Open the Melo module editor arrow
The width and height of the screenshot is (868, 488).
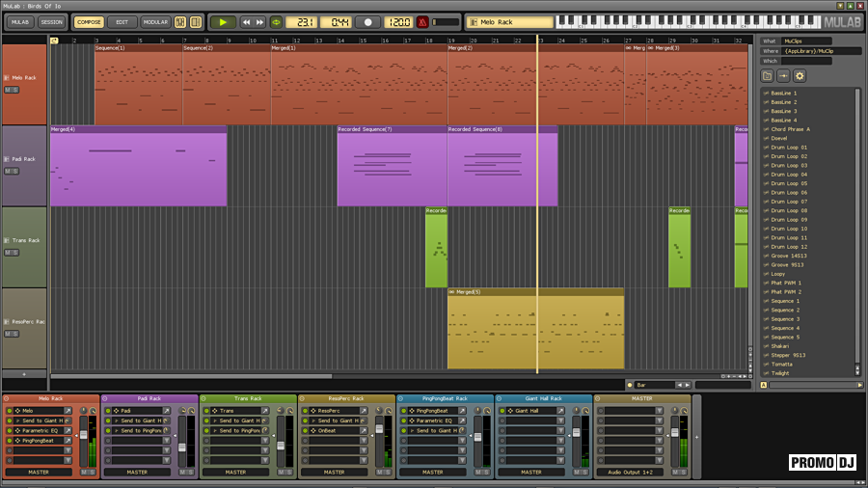[68, 411]
